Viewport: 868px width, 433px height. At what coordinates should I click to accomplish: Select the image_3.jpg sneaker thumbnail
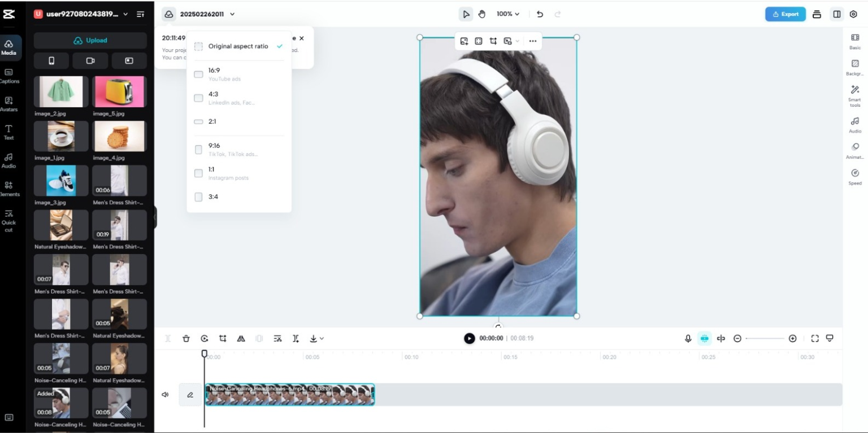pos(60,180)
